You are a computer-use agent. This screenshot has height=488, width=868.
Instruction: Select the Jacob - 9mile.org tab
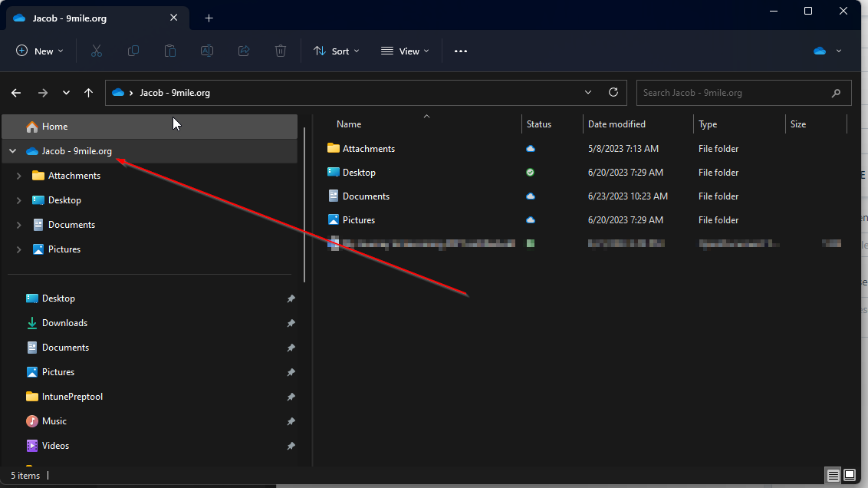[97, 18]
